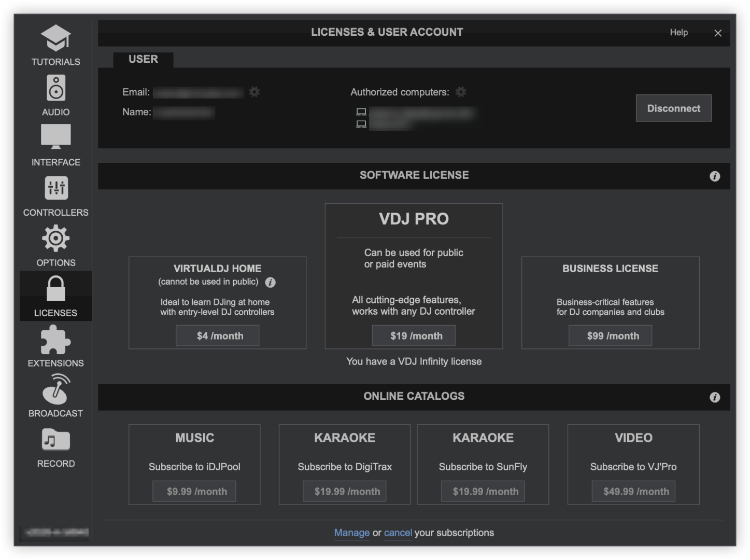The width and height of the screenshot is (750, 560).
Task: Click the Manage subscriptions link
Action: (x=351, y=533)
